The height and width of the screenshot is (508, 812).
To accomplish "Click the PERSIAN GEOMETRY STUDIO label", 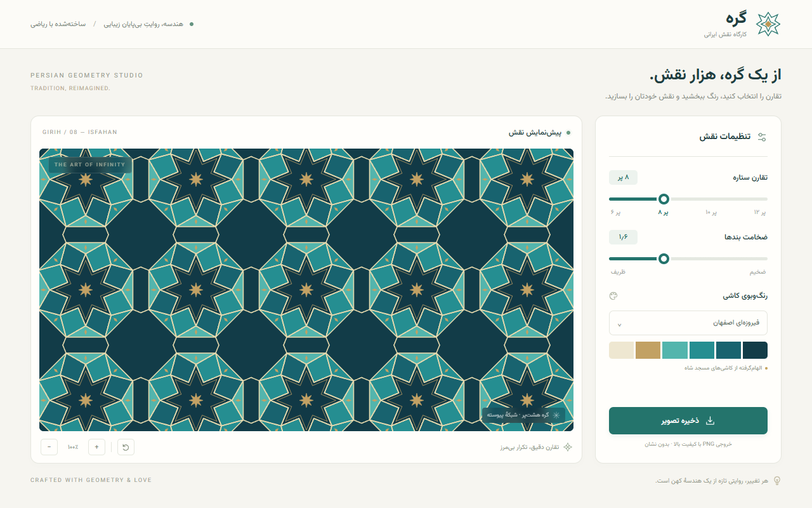I will pos(87,76).
